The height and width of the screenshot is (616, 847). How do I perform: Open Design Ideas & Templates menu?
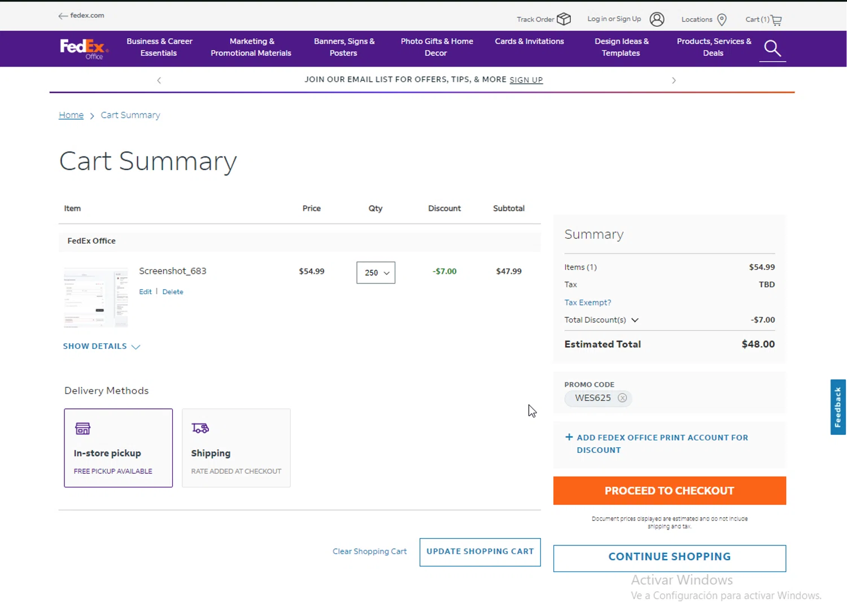point(621,47)
